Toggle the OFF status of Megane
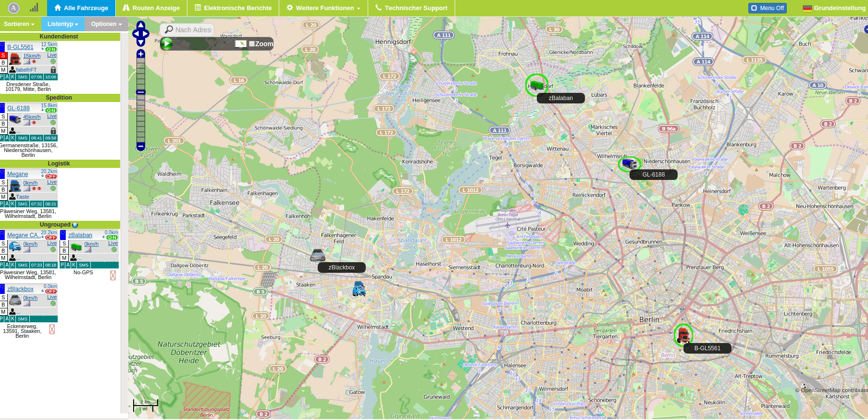This screenshot has height=420, width=868. (51, 176)
